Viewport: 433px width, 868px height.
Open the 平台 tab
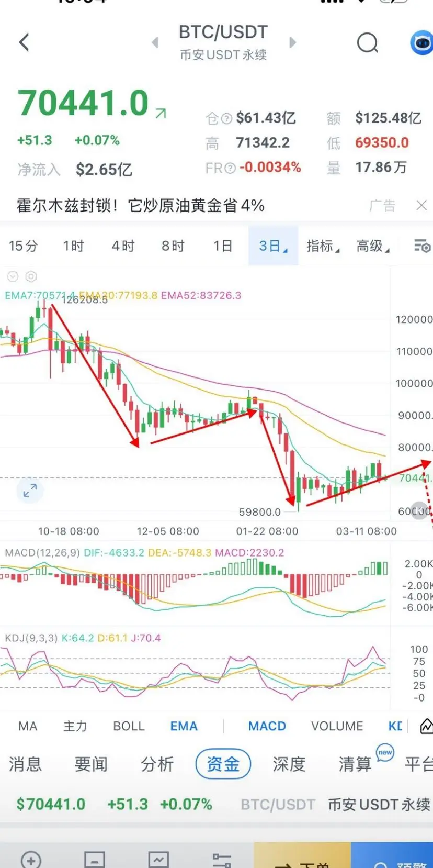[x=418, y=764]
